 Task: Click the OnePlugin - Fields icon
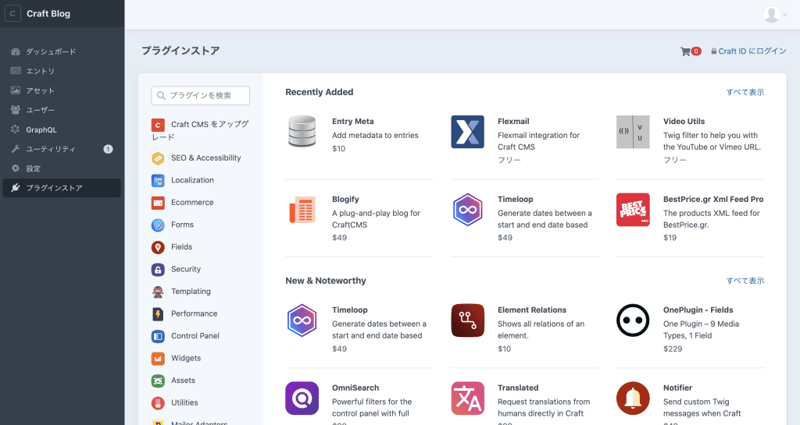click(633, 320)
